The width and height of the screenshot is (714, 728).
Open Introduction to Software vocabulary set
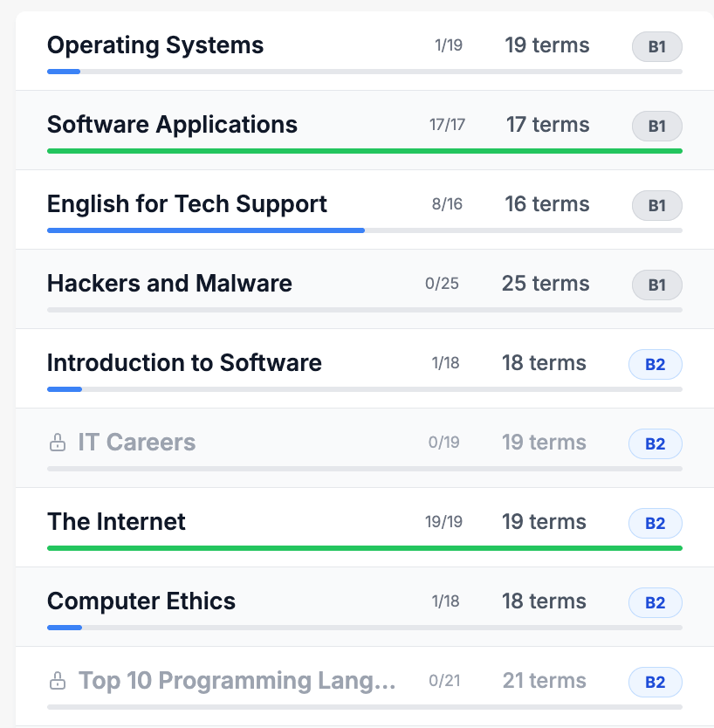point(184,363)
